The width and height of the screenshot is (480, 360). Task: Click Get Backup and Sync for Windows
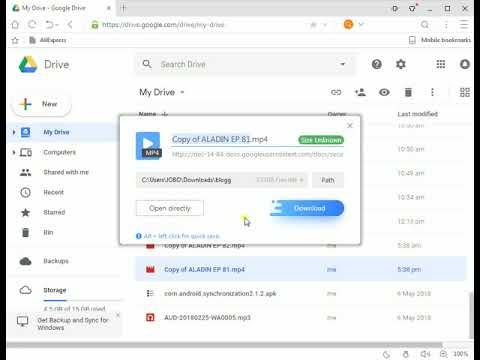[73, 324]
